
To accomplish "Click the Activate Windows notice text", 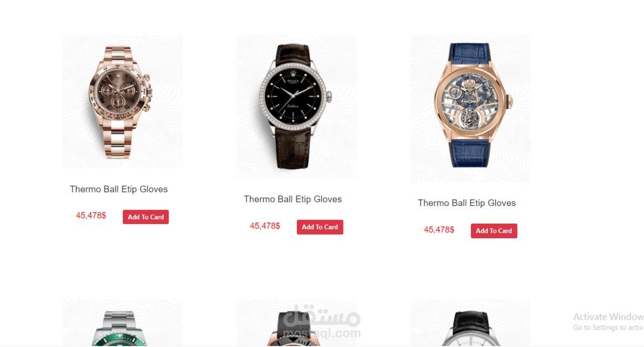I will pyautogui.click(x=608, y=317).
